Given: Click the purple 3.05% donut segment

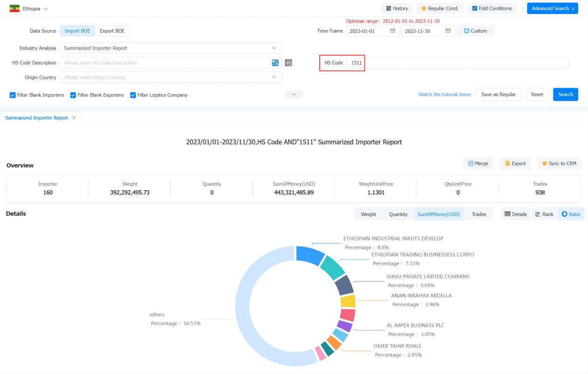Looking at the screenshot, I should pos(345,326).
